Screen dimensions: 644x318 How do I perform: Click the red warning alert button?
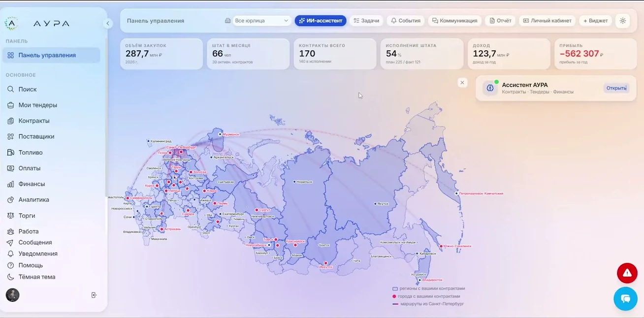627,273
